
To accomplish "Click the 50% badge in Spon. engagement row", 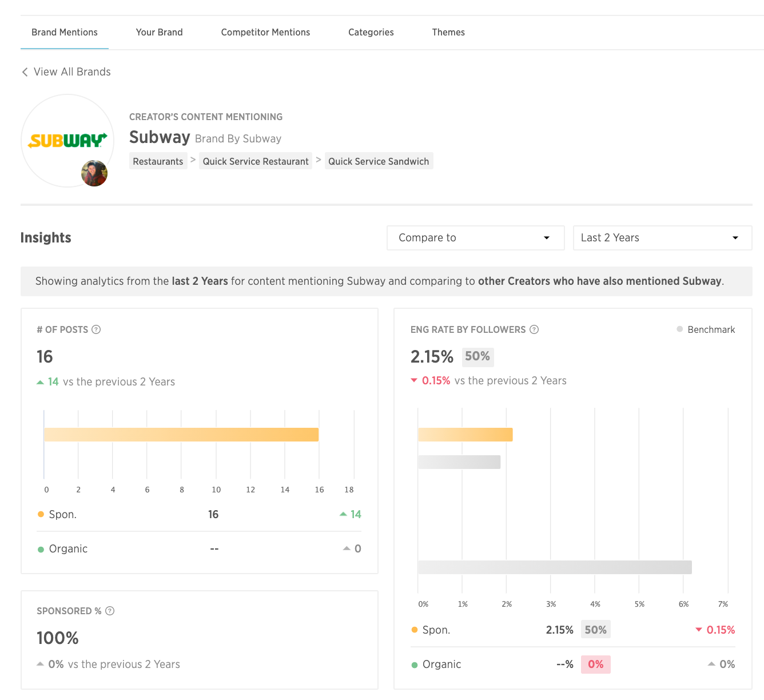I will tap(596, 630).
